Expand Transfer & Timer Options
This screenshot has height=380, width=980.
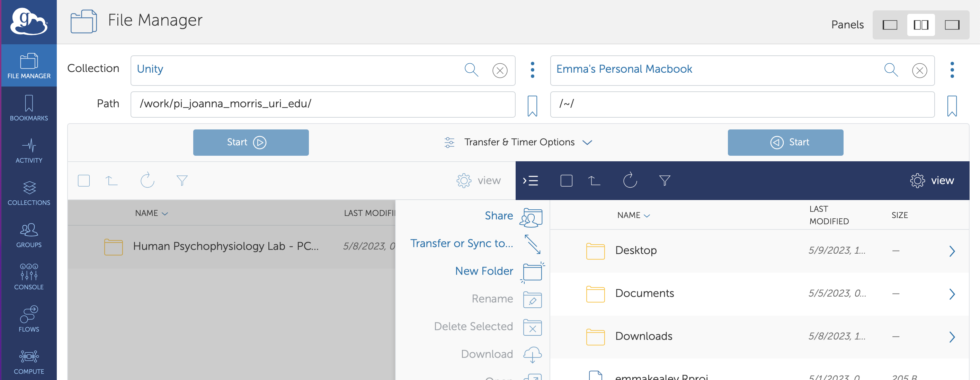(x=518, y=142)
